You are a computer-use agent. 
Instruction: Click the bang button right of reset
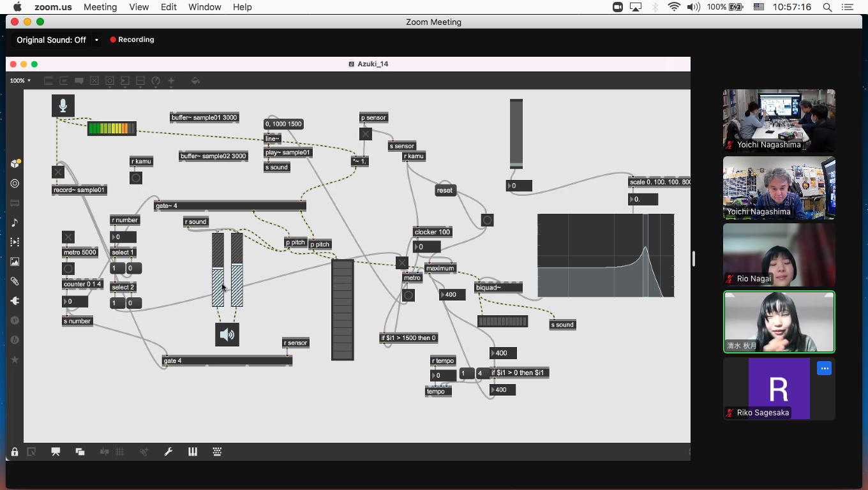[x=487, y=220]
